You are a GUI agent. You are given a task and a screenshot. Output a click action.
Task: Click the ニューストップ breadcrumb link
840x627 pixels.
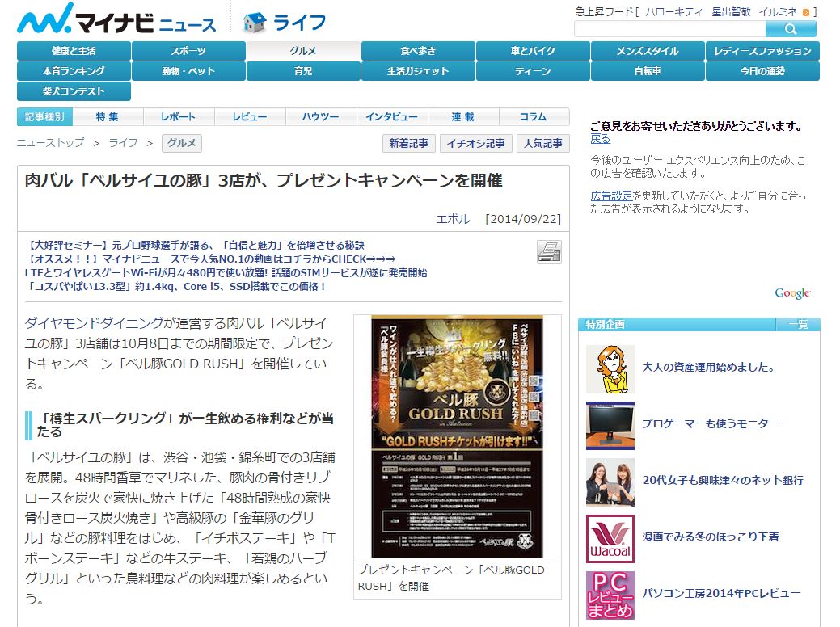point(50,143)
